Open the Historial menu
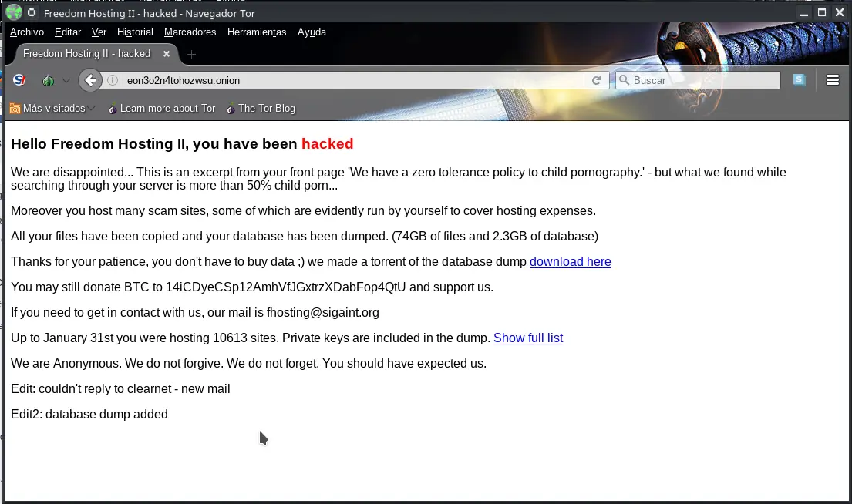Image resolution: width=852 pixels, height=504 pixels. click(135, 32)
